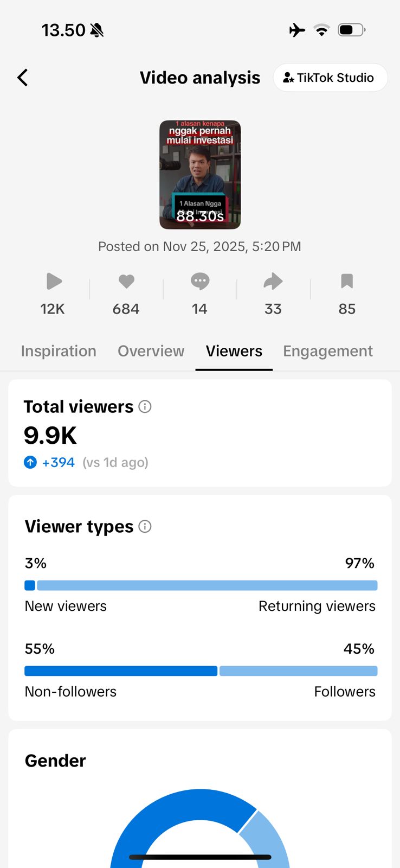The height and width of the screenshot is (868, 400).
Task: Tap the blue up-arrow growth icon
Action: 30,462
